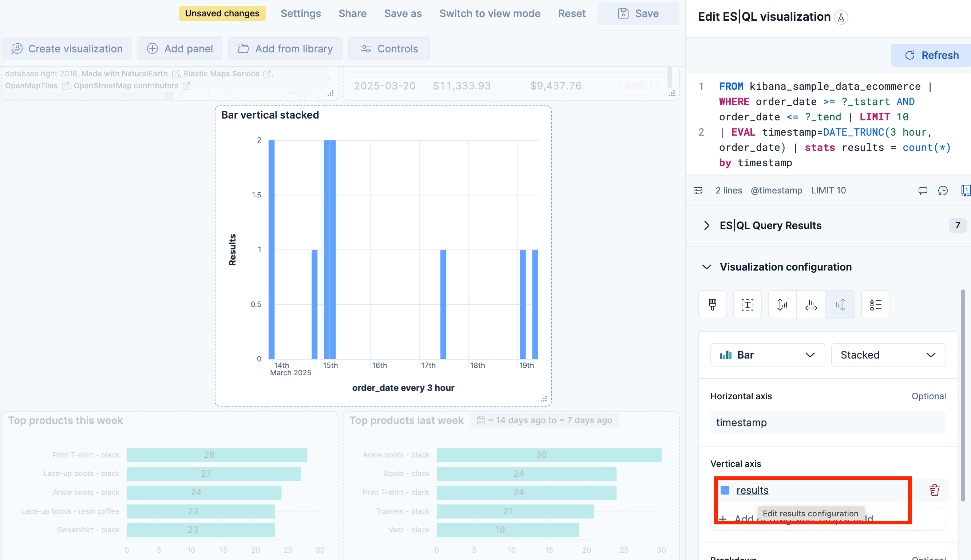971x560 pixels.
Task: Open bottom axis settings icon
Action: (x=811, y=305)
